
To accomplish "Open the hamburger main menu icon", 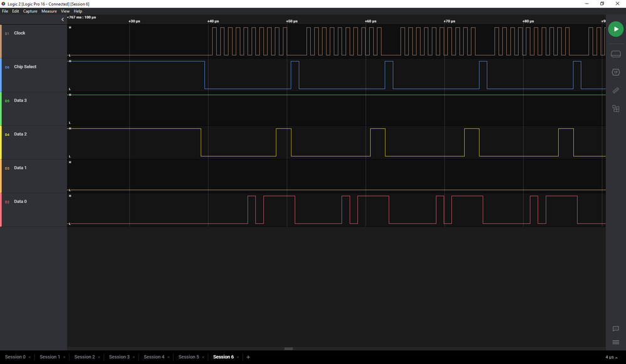I will tap(615, 342).
